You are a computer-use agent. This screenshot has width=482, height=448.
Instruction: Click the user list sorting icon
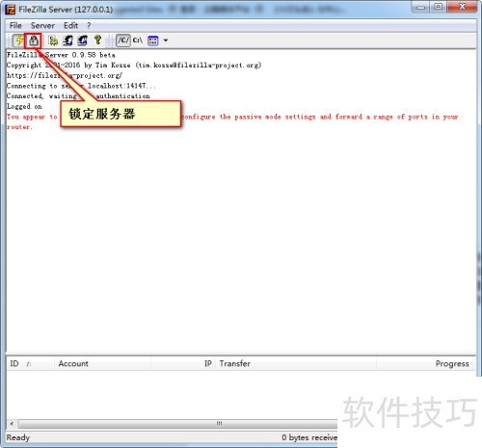[153, 40]
